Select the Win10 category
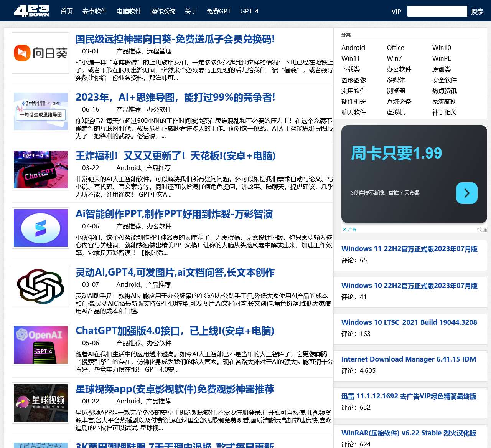The width and height of the screenshot is (491, 448). tap(442, 48)
